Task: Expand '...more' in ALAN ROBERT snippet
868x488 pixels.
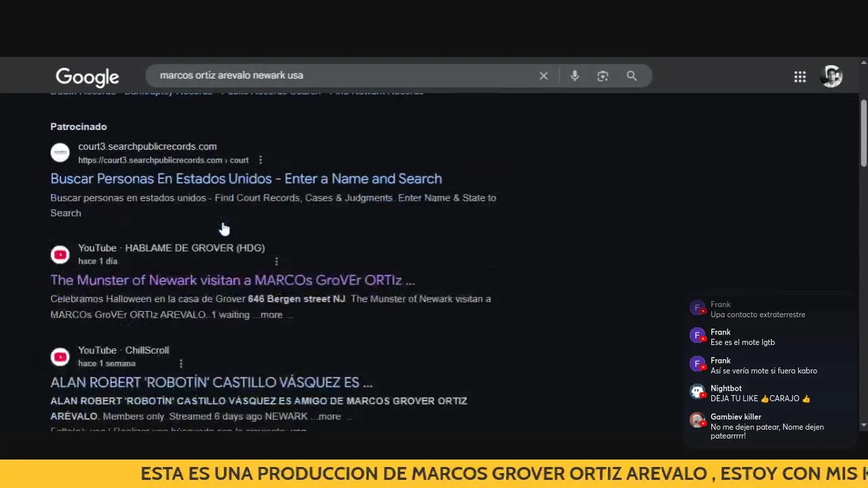Action: (330, 416)
